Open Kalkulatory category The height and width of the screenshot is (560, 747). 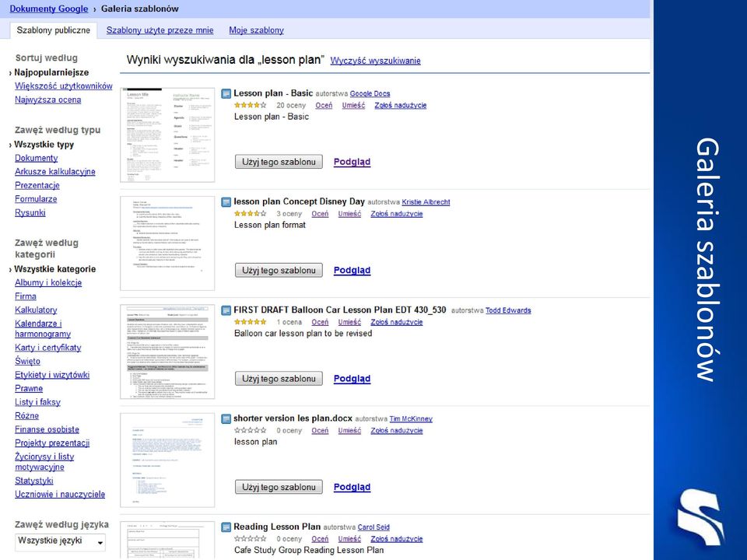36,310
